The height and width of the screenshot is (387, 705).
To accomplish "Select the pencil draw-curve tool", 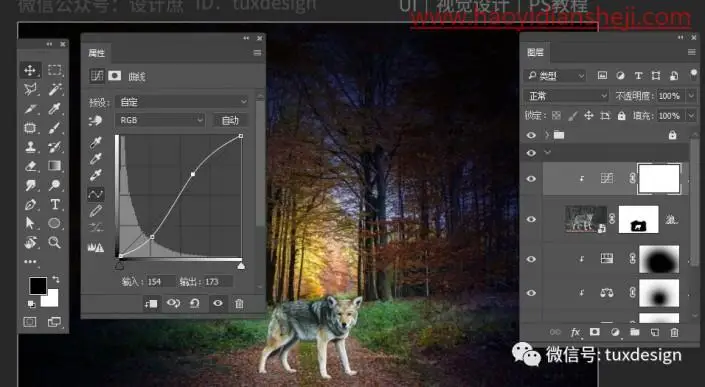I will tap(95, 211).
